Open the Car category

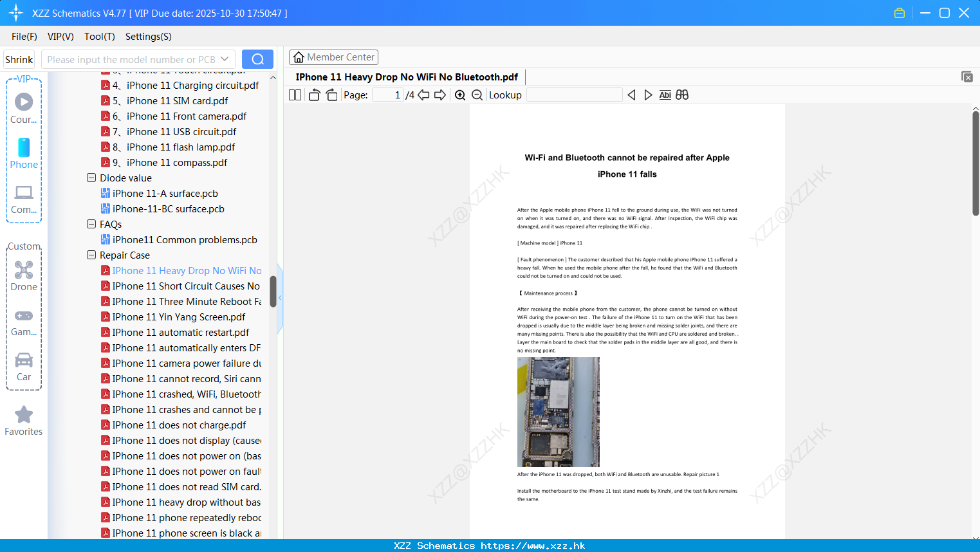click(24, 367)
